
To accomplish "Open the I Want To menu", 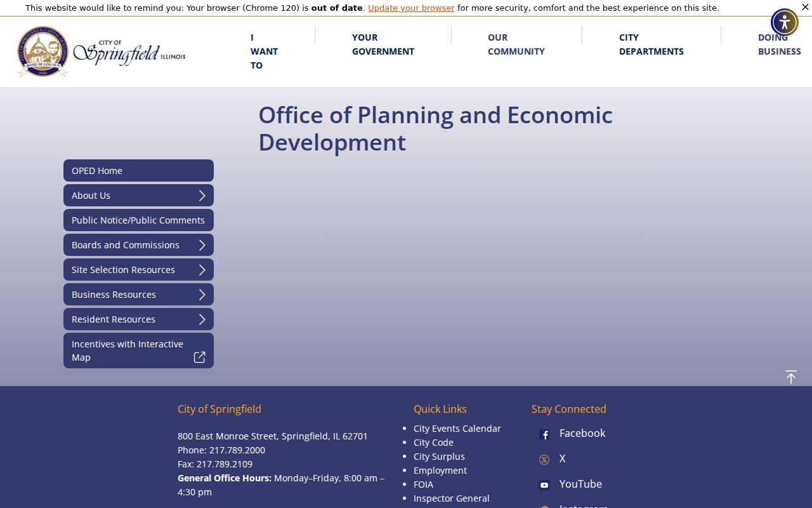I will pos(264,51).
